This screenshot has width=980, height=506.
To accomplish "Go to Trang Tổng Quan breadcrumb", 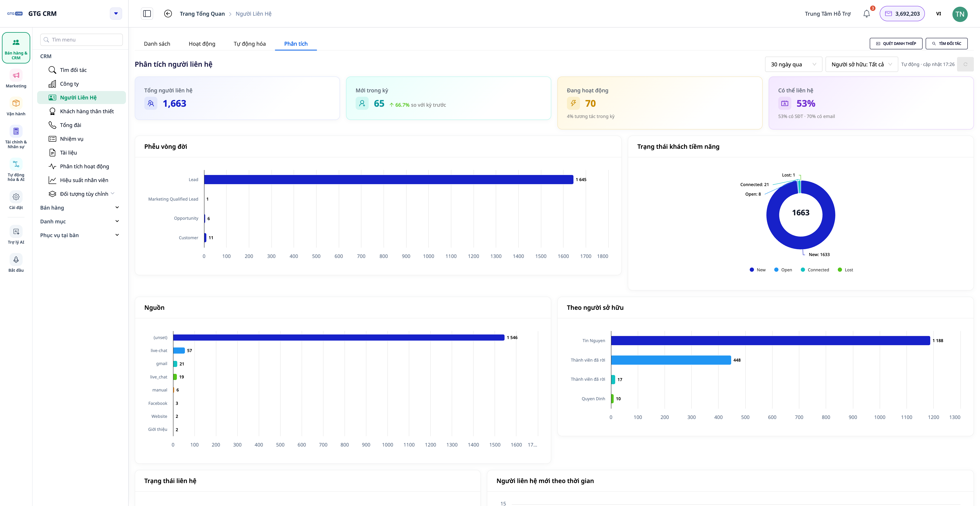I will click(x=202, y=14).
